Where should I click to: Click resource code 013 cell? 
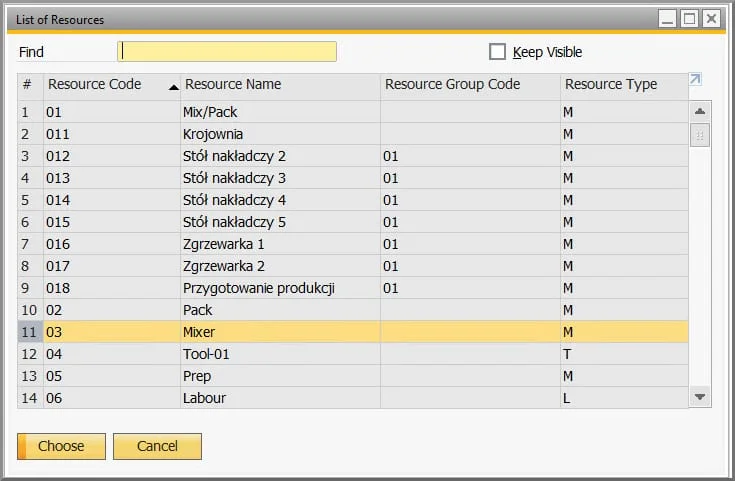(x=112, y=178)
